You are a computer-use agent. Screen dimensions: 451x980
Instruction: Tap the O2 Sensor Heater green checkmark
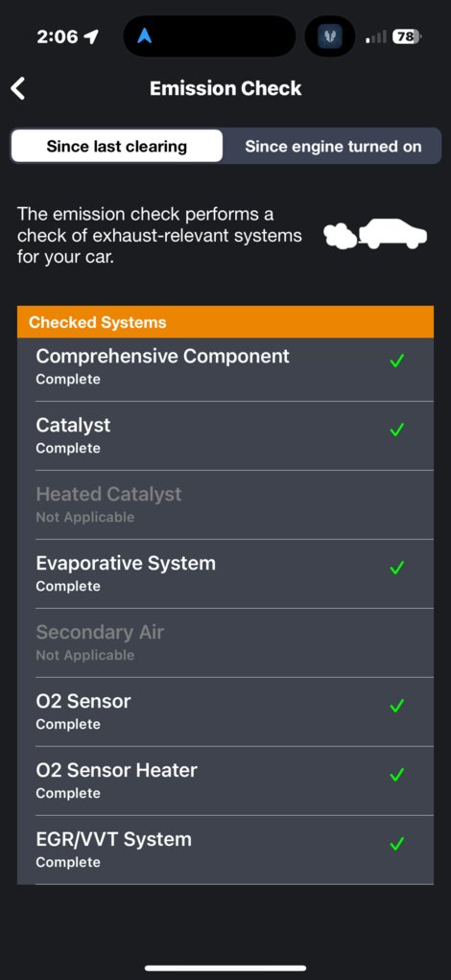coord(396,775)
